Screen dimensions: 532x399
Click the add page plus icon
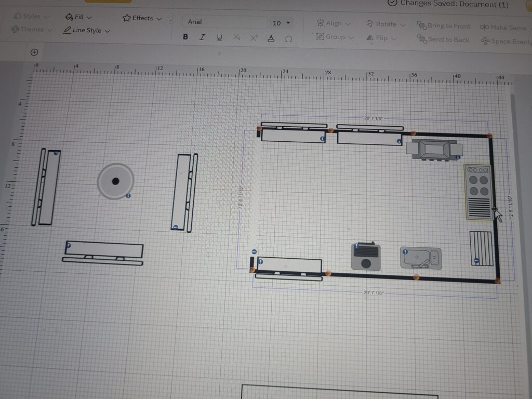point(34,52)
